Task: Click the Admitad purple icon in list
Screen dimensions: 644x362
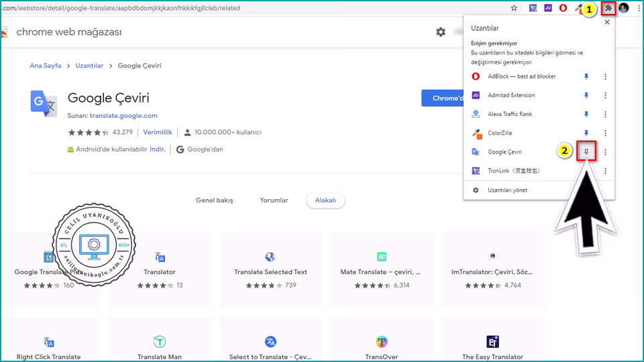Action: pos(476,95)
